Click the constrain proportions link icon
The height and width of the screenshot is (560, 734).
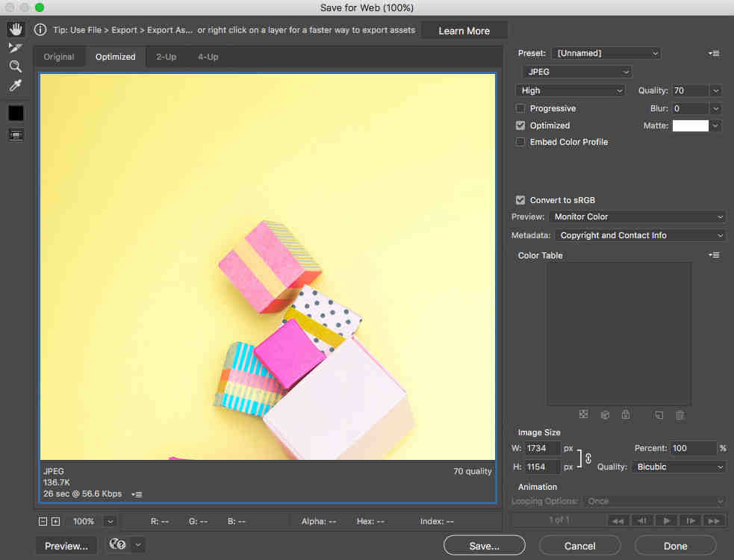pyautogui.click(x=588, y=458)
